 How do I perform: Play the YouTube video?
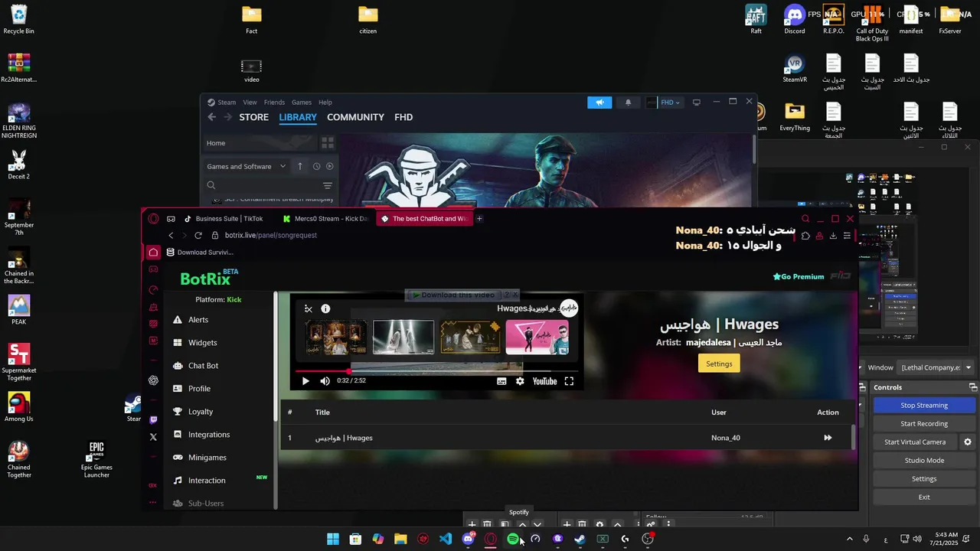click(305, 381)
